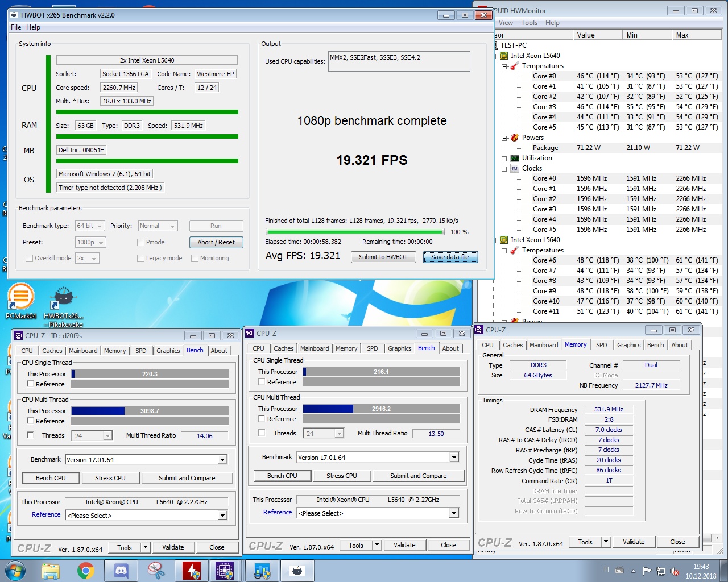
Task: Click the Utilization icon in HWMonitor
Action: coord(514,158)
